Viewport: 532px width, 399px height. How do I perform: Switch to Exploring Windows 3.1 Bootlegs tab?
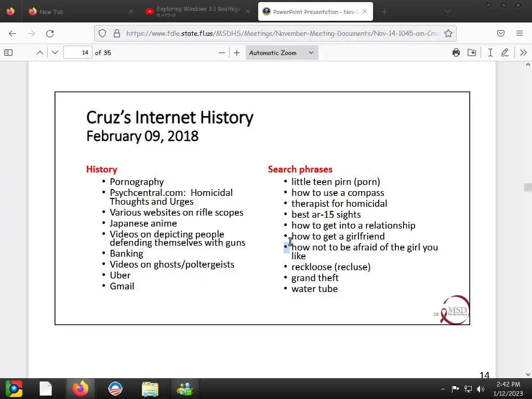click(x=198, y=11)
